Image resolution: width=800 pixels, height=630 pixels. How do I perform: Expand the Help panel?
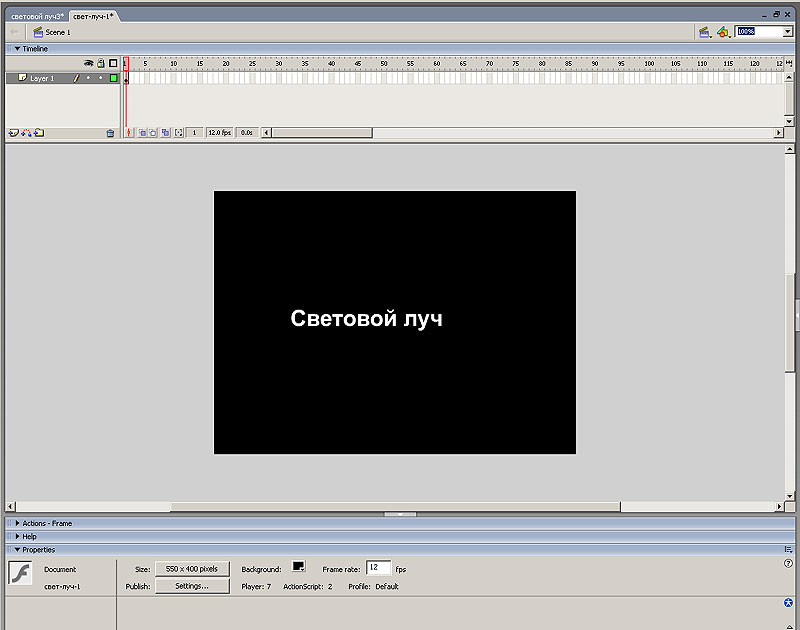29,536
